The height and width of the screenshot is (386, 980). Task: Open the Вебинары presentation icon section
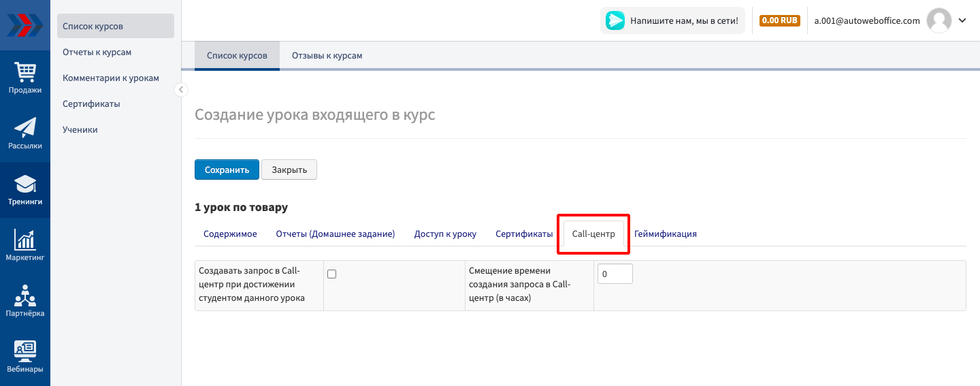click(x=25, y=357)
